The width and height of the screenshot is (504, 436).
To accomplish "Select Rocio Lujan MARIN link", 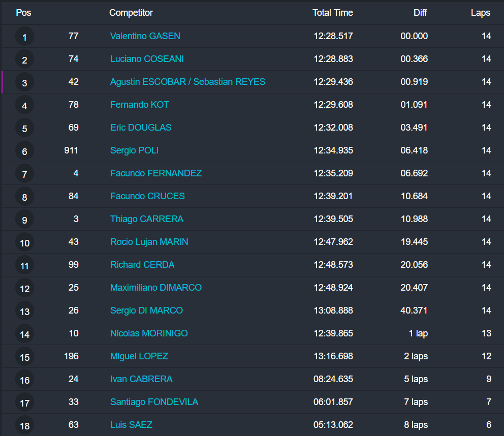I will tap(149, 242).
